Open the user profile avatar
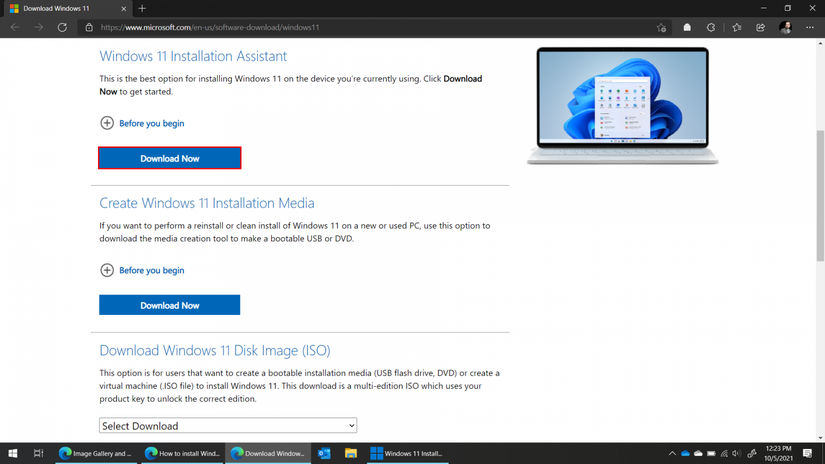The width and height of the screenshot is (825, 464). pos(786,28)
